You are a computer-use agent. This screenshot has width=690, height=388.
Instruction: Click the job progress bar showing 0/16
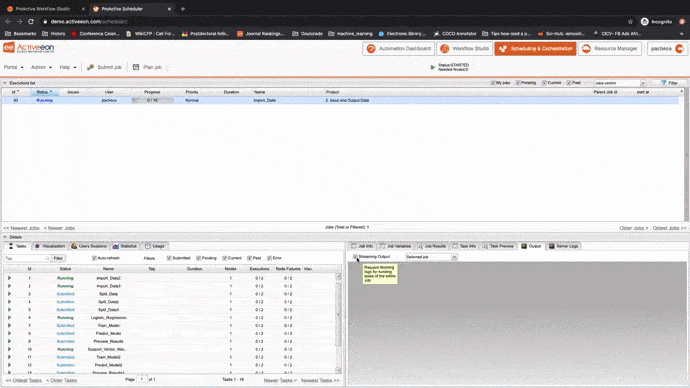tap(152, 100)
